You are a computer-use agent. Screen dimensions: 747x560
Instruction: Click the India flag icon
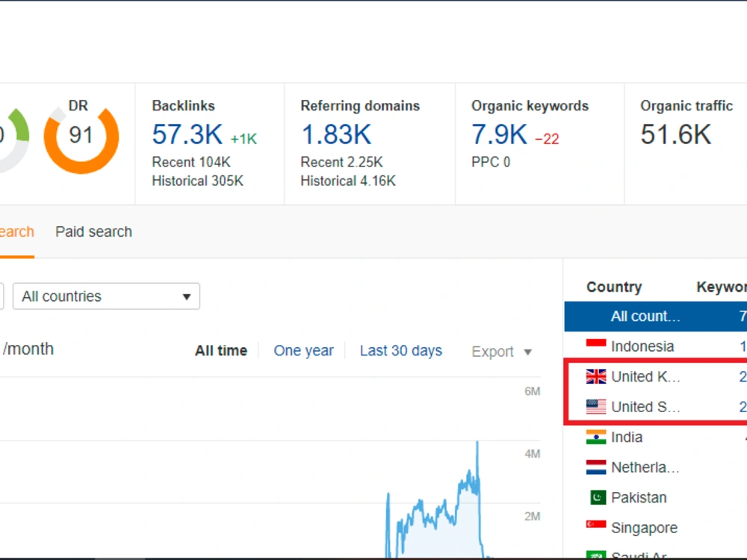pos(596,437)
